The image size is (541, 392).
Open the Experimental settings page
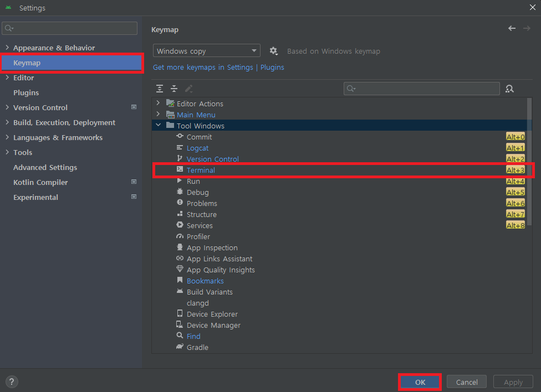click(35, 197)
